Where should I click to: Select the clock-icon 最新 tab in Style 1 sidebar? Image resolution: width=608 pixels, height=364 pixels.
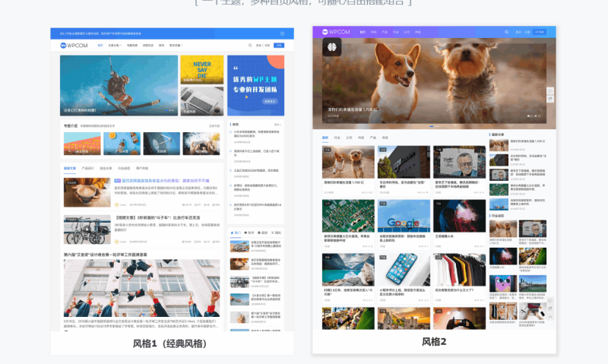[262, 233]
